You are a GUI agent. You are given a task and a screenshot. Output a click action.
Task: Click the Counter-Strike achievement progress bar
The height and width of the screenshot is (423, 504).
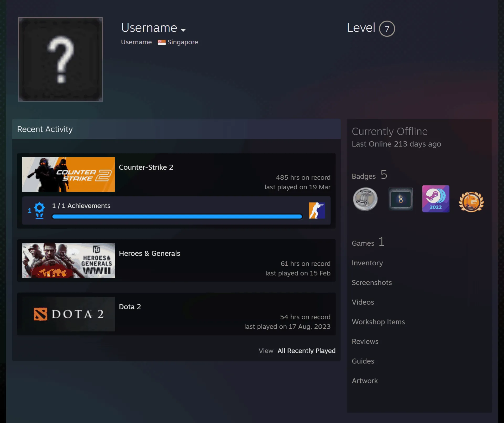pyautogui.click(x=177, y=216)
